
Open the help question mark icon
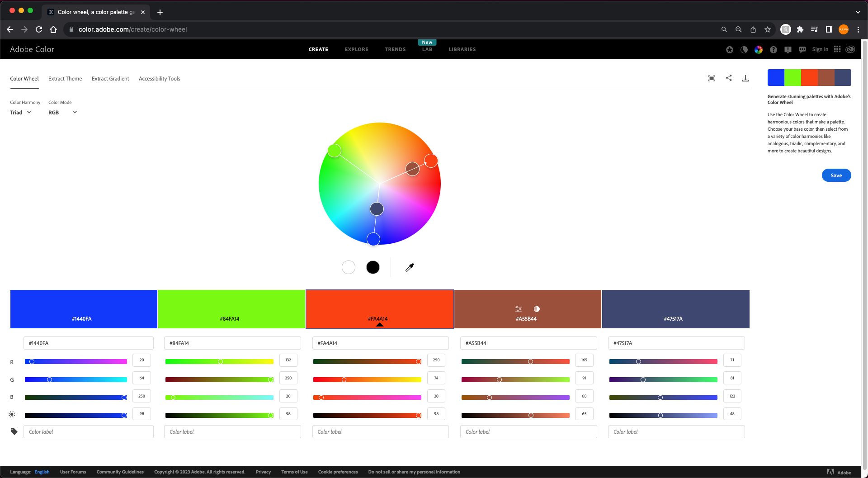774,50
